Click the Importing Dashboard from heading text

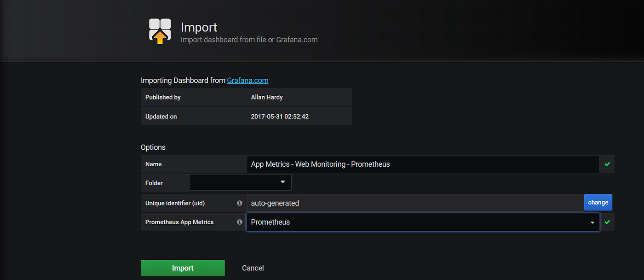(183, 80)
